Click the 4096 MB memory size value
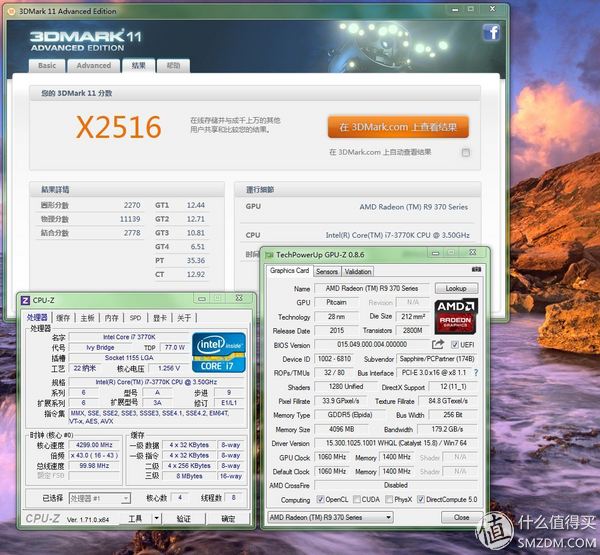 coord(341,429)
